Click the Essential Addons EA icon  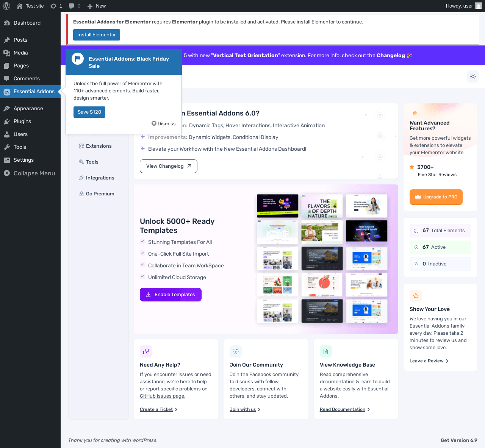tap(7, 92)
